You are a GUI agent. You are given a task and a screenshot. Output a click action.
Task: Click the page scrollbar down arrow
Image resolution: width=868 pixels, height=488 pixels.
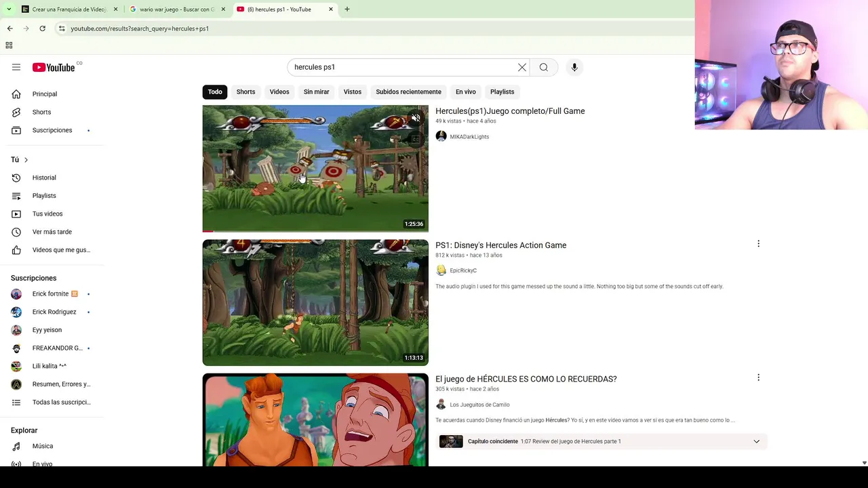(x=864, y=463)
